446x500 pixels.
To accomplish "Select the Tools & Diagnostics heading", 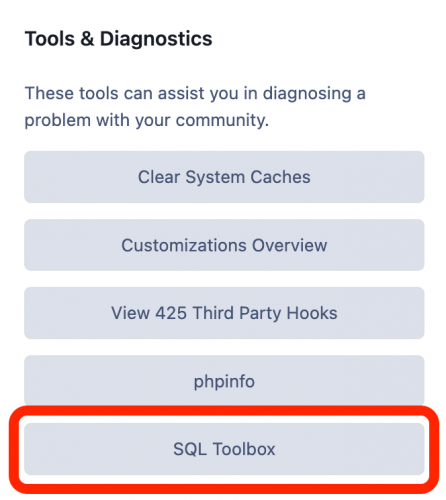I will pyautogui.click(x=118, y=39).
